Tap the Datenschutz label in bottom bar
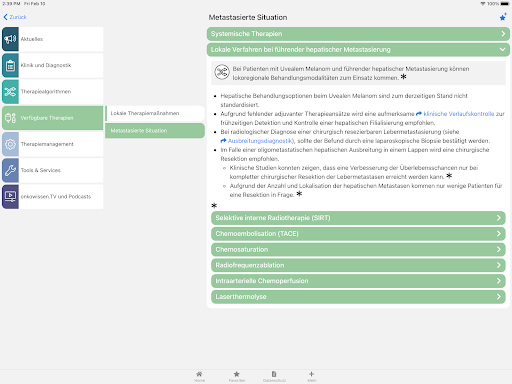This screenshot has height=384, width=512. (x=274, y=380)
